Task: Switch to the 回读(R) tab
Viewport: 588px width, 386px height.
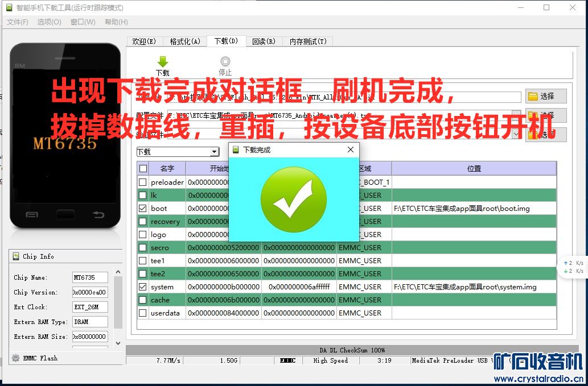Action: click(x=264, y=41)
